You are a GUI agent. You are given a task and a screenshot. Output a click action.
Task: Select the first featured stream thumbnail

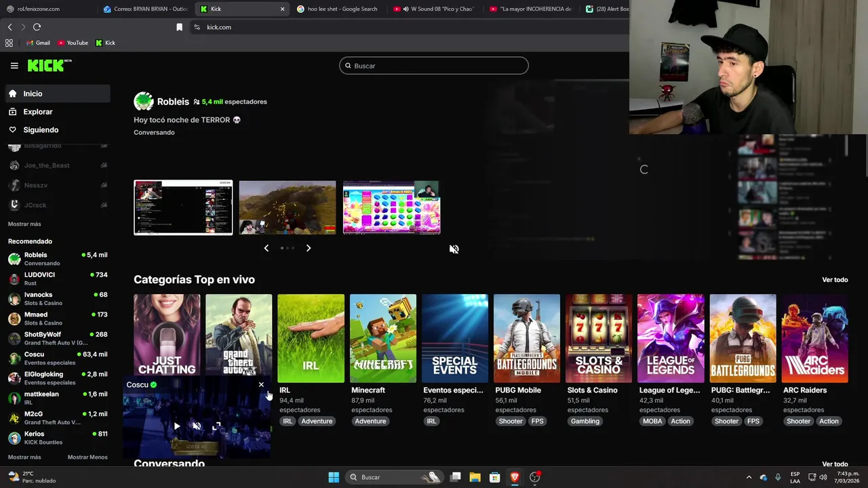tap(183, 207)
